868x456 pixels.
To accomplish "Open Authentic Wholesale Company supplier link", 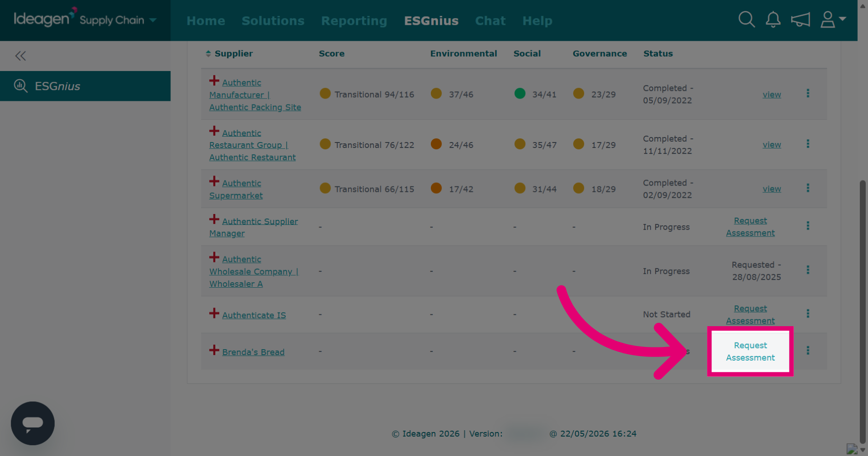I will pos(254,271).
